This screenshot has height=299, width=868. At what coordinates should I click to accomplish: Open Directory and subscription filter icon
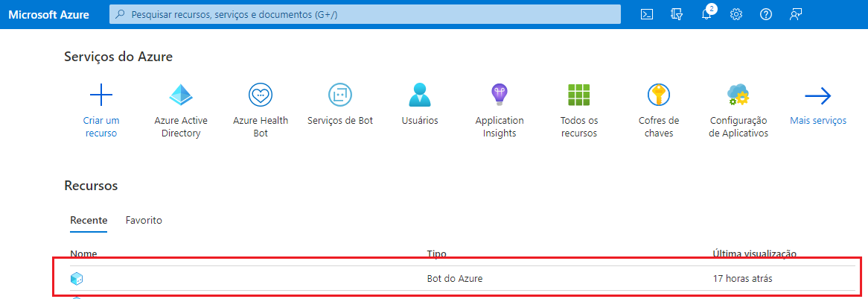[x=676, y=15]
